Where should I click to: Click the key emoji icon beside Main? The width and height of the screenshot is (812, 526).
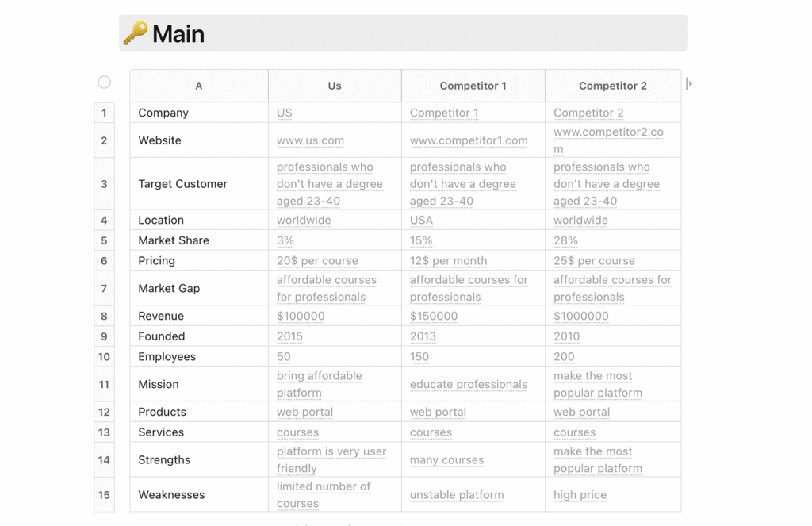tap(136, 33)
